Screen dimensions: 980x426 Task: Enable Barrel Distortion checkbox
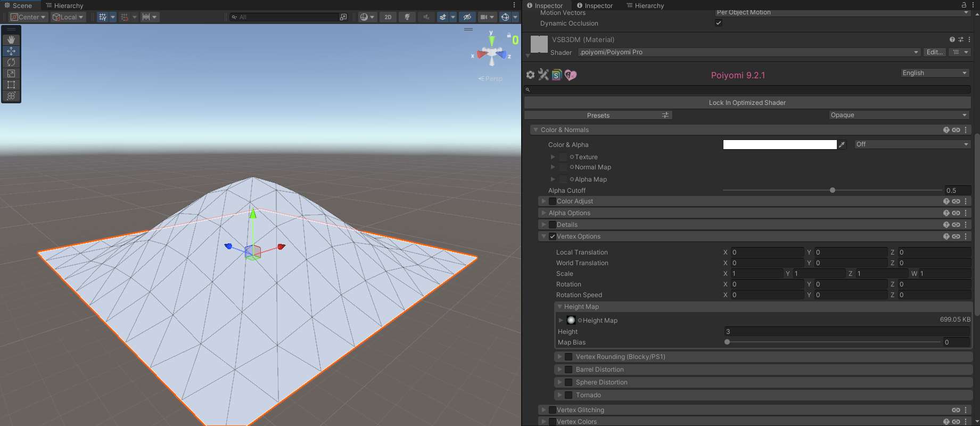click(x=569, y=370)
